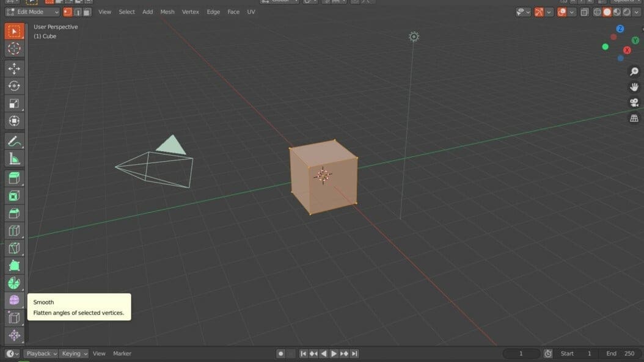Toggle camera view icon
Image resolution: width=644 pixels, height=362 pixels.
634,103
